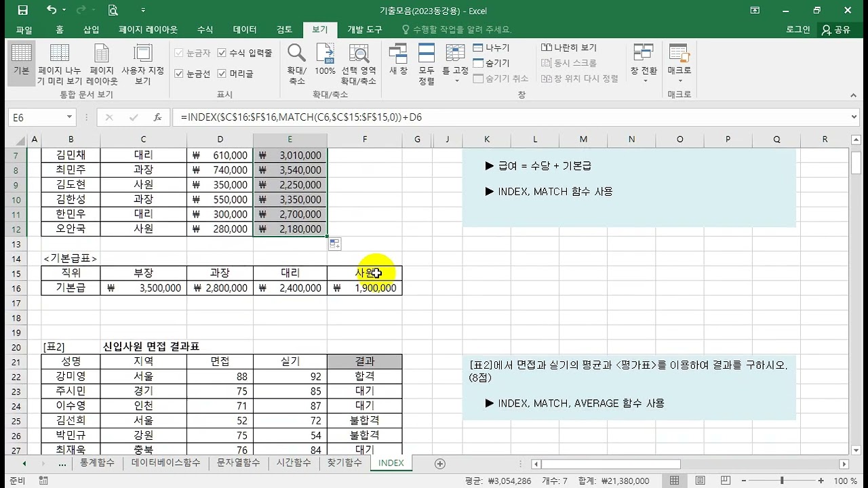Click the 창 전환 switch windows icon
This screenshot has height=488, width=868.
click(x=644, y=53)
